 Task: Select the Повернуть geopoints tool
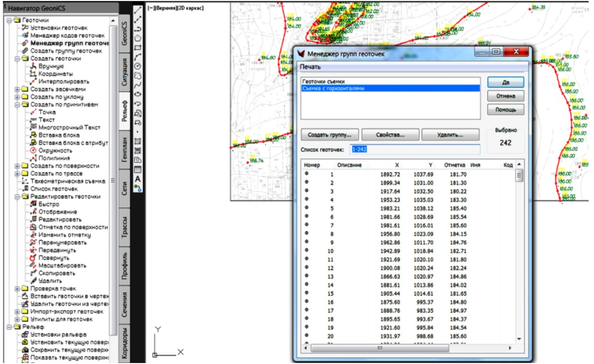54,258
